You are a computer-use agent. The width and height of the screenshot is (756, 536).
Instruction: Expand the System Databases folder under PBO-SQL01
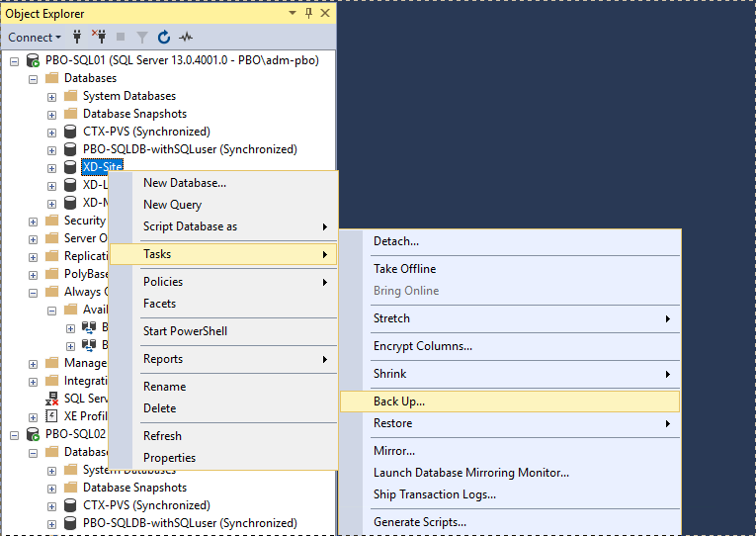51,96
